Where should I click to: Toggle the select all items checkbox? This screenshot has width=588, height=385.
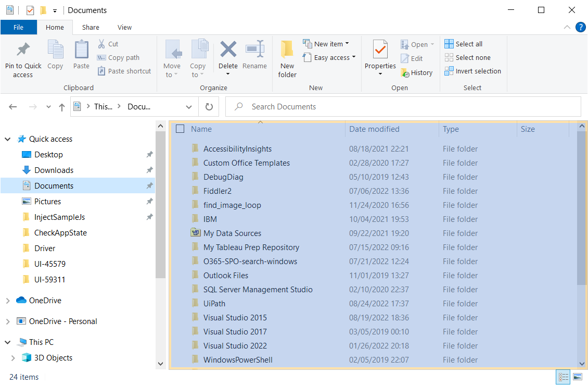pyautogui.click(x=180, y=129)
